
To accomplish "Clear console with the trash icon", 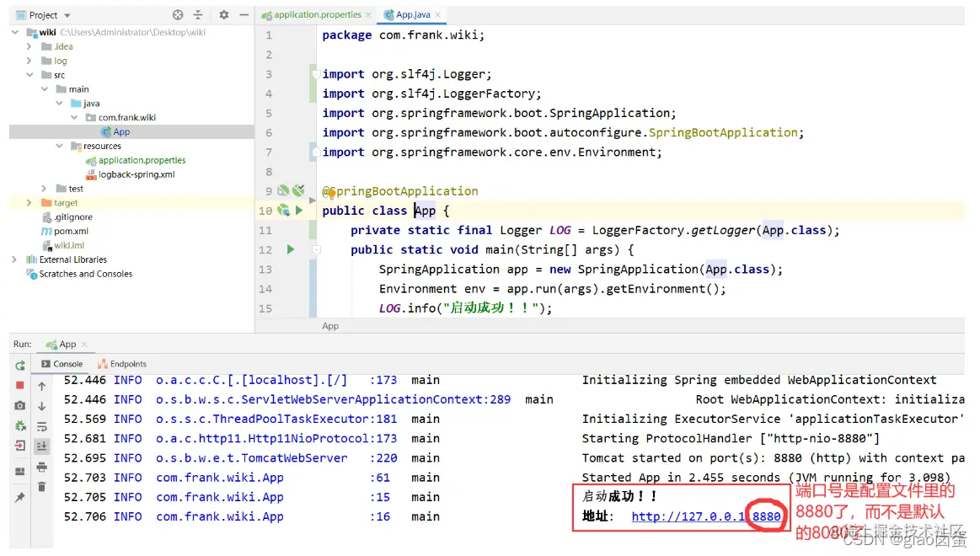I will pyautogui.click(x=42, y=487).
